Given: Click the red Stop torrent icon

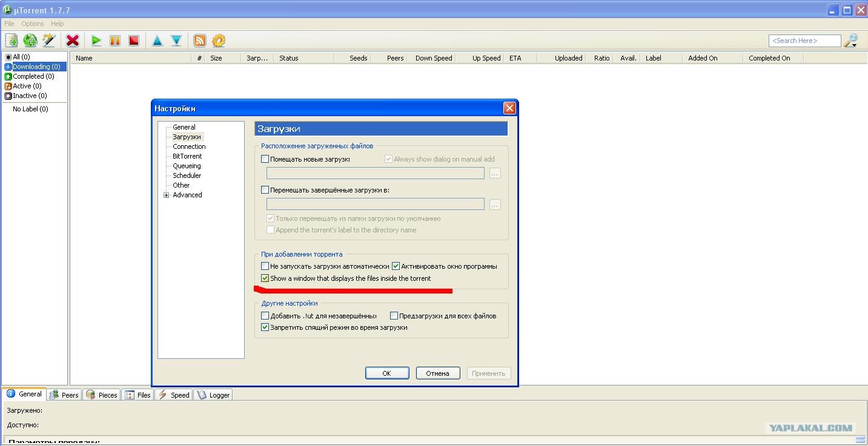Looking at the screenshot, I should coord(134,41).
